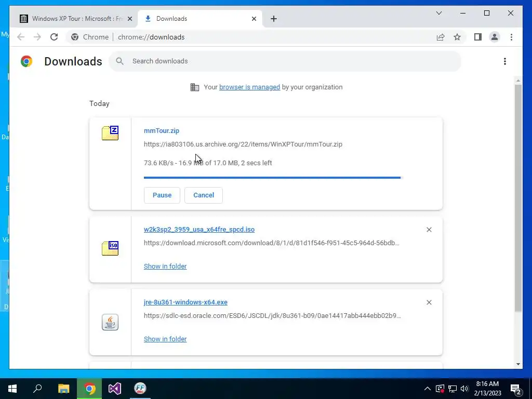
Task: Select the Downloads tab
Action: pos(199,19)
